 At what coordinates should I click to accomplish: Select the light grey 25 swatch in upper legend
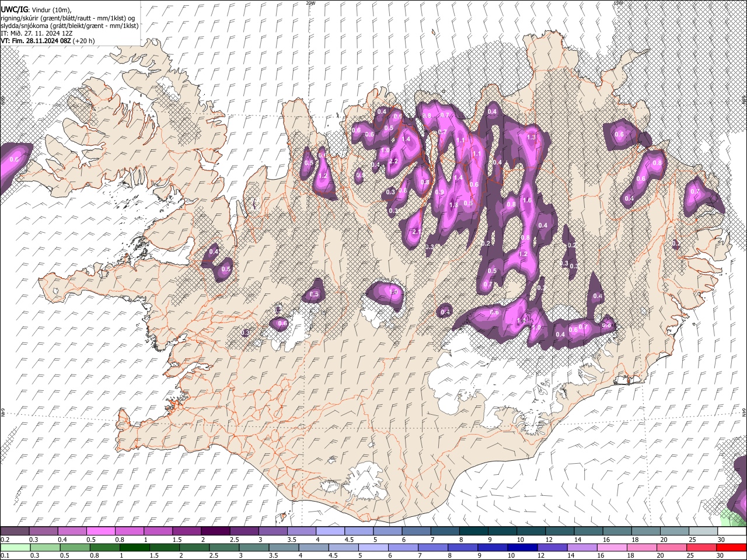[x=703, y=531]
